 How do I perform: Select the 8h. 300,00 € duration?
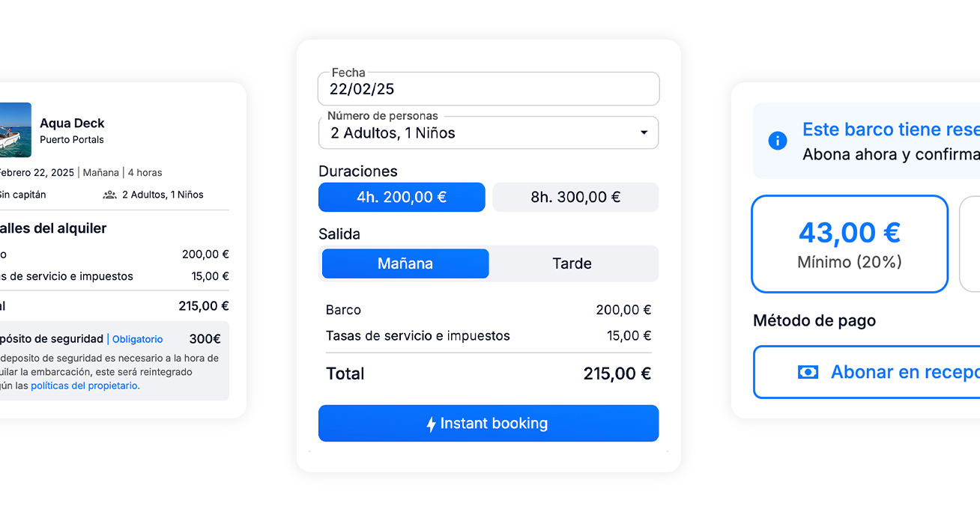click(x=575, y=197)
